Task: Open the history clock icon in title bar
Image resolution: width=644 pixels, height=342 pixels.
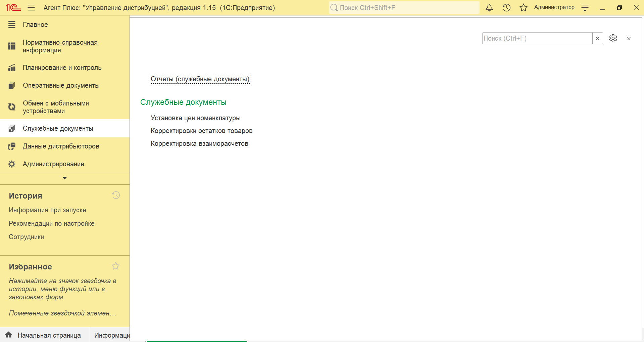Action: (506, 8)
